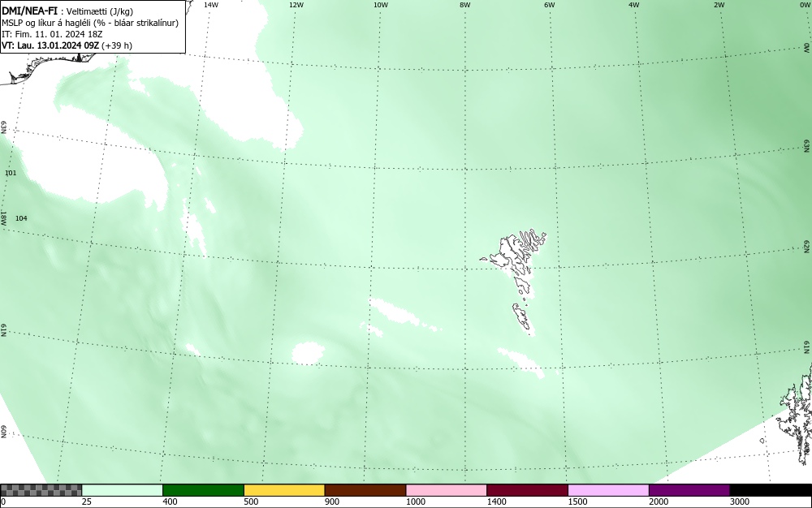
Task: Select the pink 1000–1400 legend swatch
Action: 447,490
